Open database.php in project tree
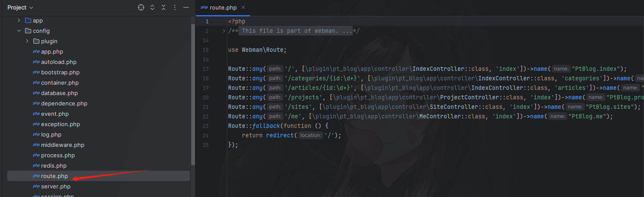The height and width of the screenshot is (197, 644). [x=59, y=93]
